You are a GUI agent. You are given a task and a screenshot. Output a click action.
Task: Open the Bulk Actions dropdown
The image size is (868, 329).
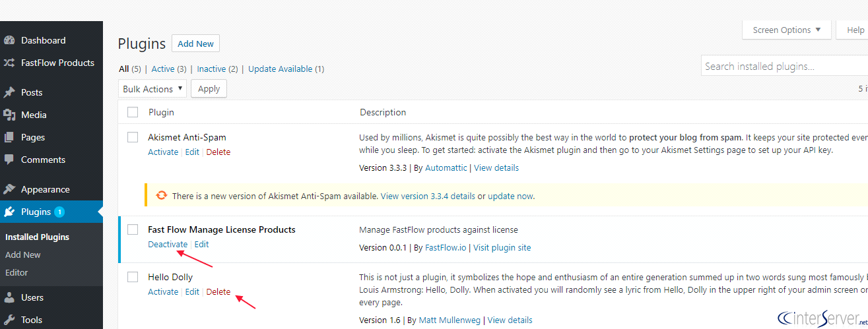click(153, 89)
